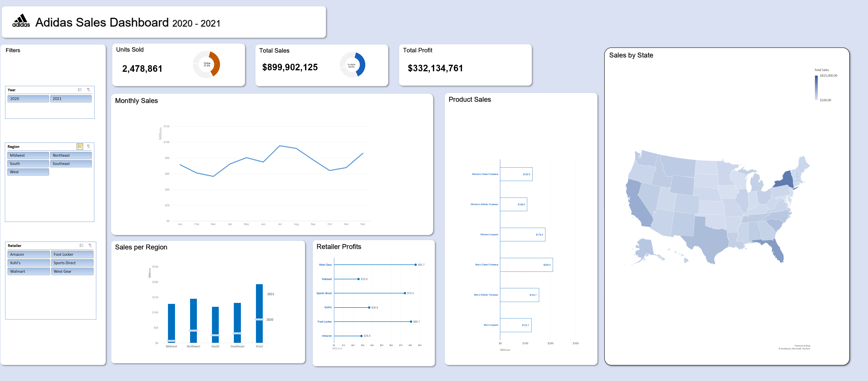Filter by the Southeast region
The image size is (868, 381).
71,163
